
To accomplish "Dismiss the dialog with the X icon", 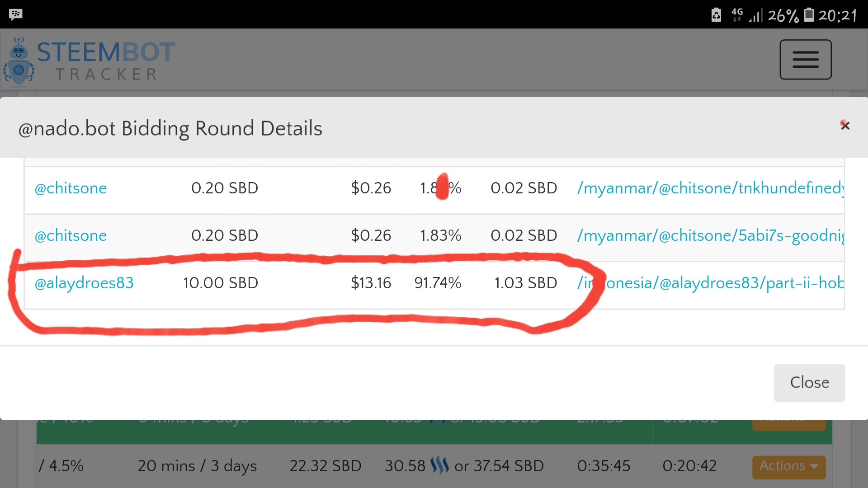I will 844,125.
